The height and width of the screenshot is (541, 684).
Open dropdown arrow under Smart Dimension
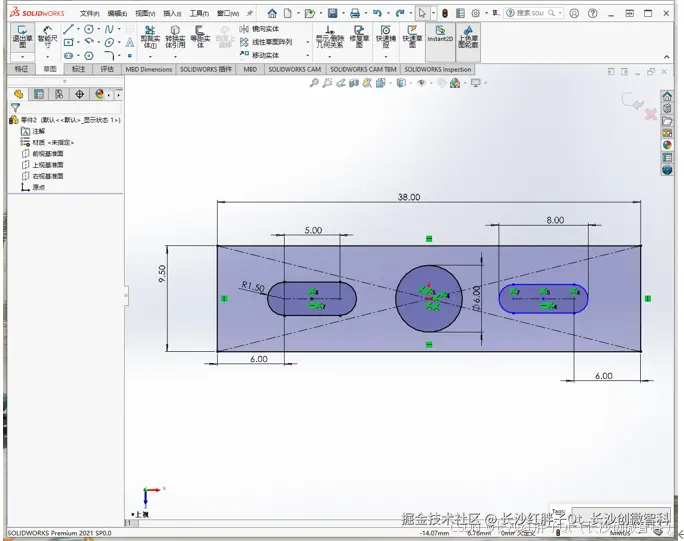tap(47, 57)
